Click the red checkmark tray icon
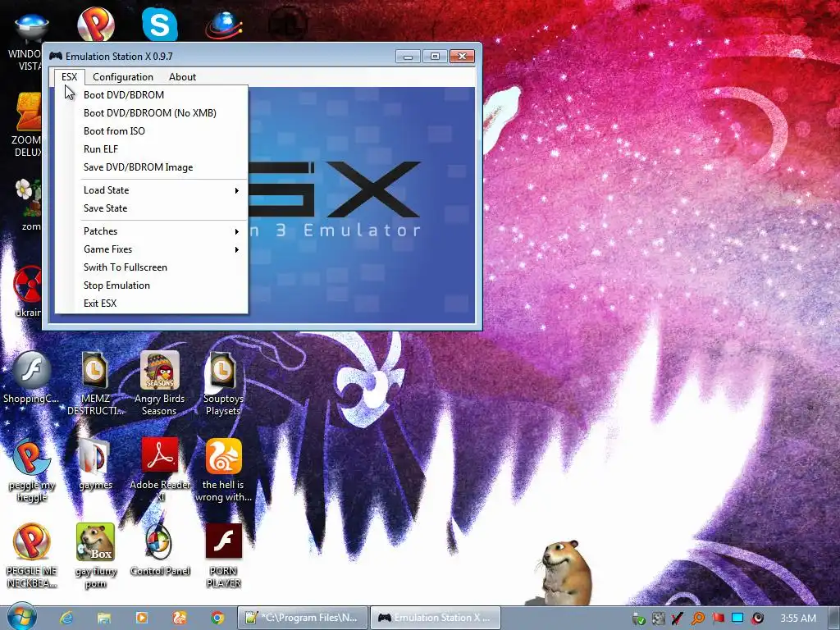 (x=678, y=619)
